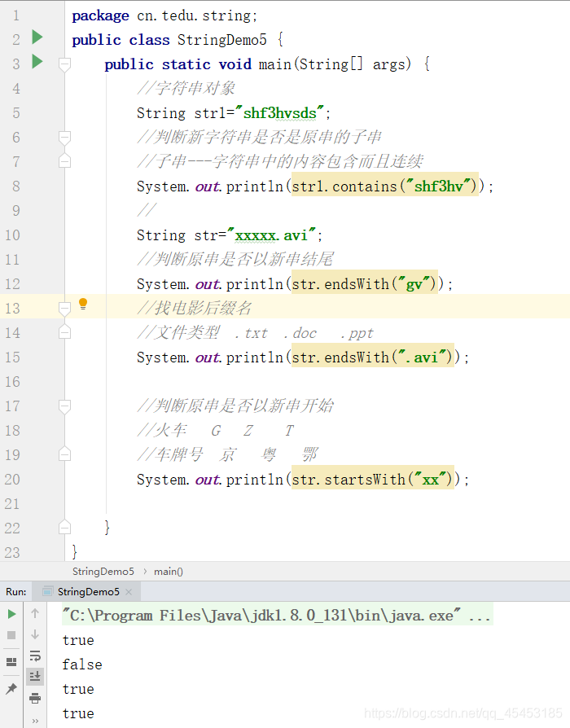
Task: Click line number 20 in the gutter
Action: (12, 479)
